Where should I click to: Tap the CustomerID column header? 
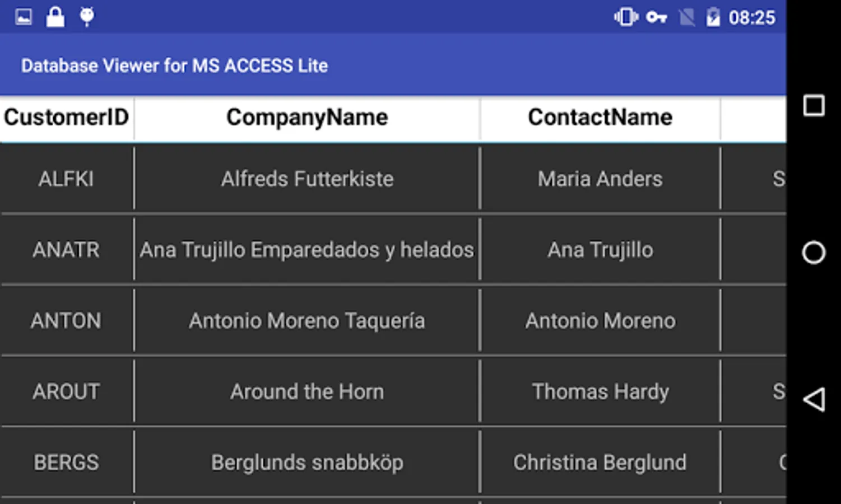(x=67, y=118)
